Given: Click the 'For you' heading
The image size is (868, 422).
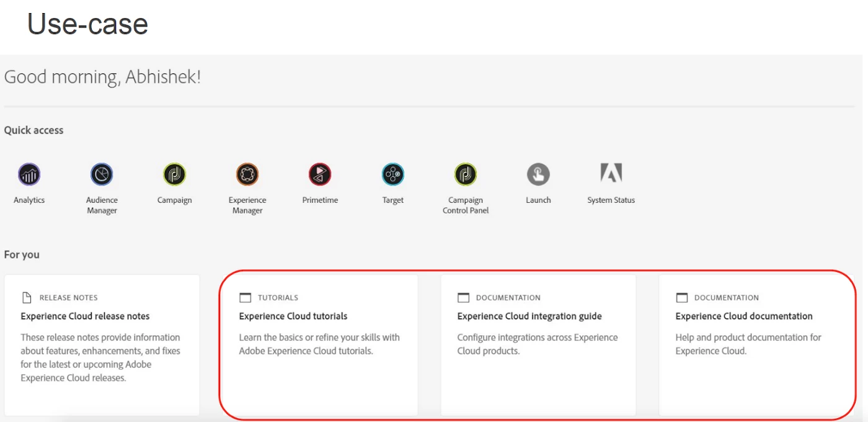Looking at the screenshot, I should pyautogui.click(x=22, y=254).
